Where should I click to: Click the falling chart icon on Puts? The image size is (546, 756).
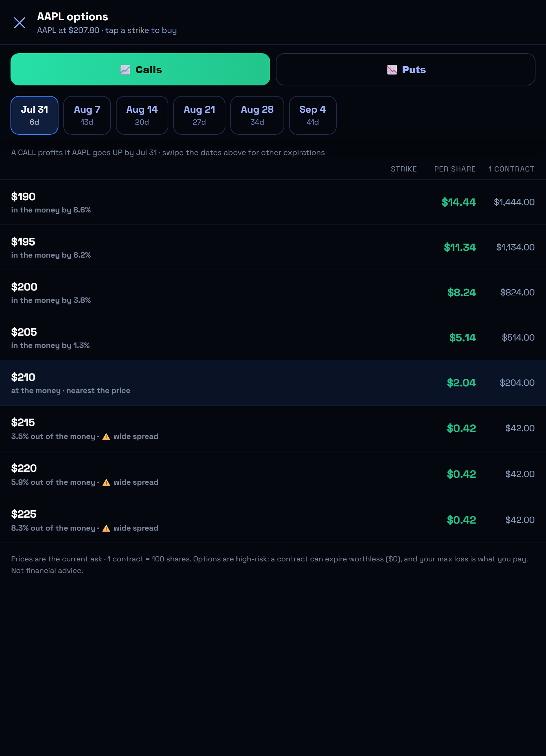(392, 70)
